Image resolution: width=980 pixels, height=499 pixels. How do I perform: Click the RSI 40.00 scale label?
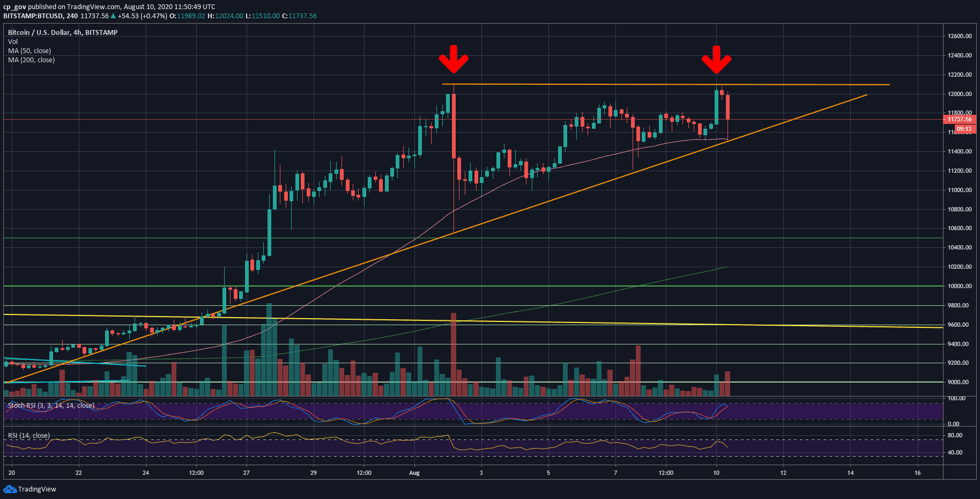[x=955, y=452]
